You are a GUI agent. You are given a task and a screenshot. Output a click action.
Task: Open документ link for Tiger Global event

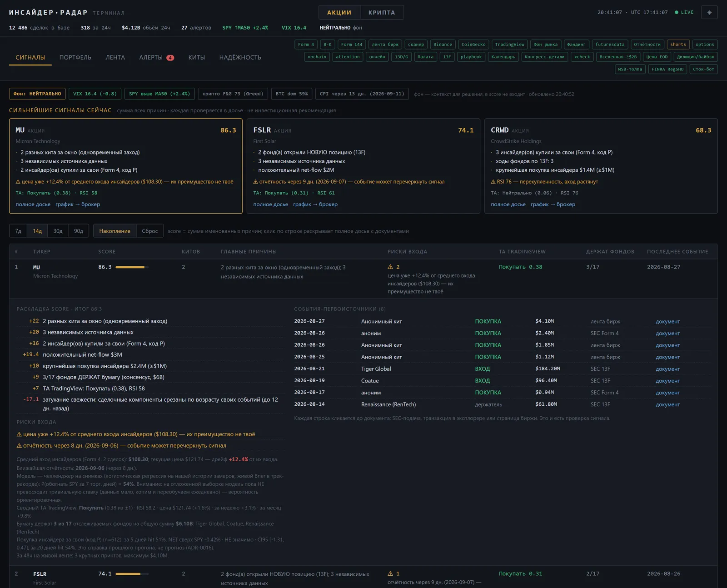[667, 369]
